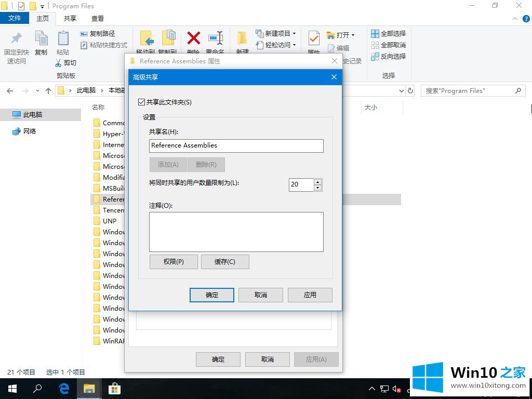The width and height of the screenshot is (532, 399).
Task: Open Microsoft Edge from the taskbar
Action: click(64, 388)
